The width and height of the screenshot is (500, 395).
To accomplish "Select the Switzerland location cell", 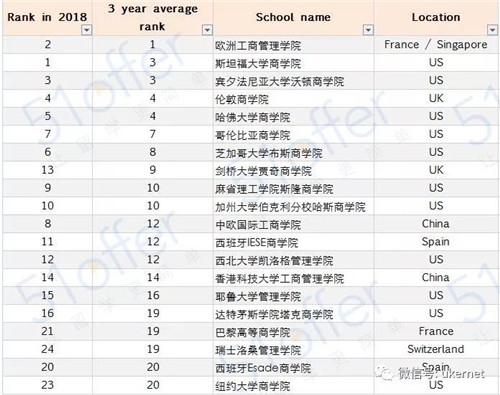I will pos(436,349).
